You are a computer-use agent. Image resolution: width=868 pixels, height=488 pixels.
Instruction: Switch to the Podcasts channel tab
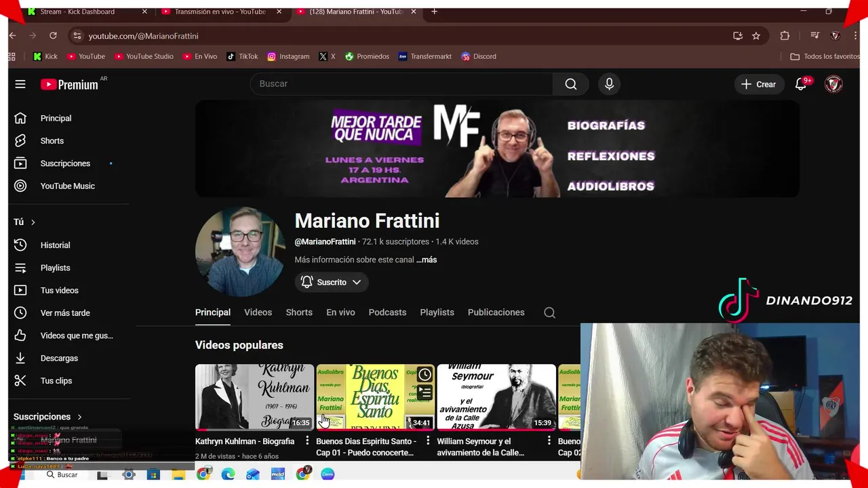coord(387,312)
